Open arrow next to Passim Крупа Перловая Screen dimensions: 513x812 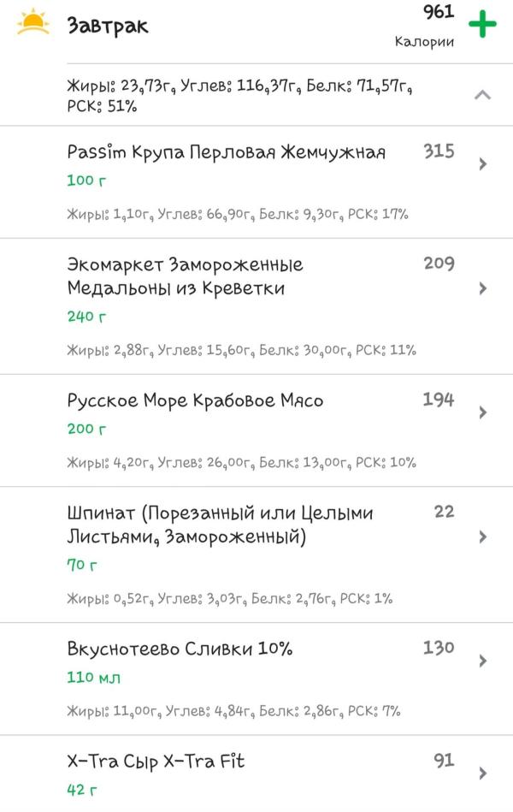tap(483, 164)
